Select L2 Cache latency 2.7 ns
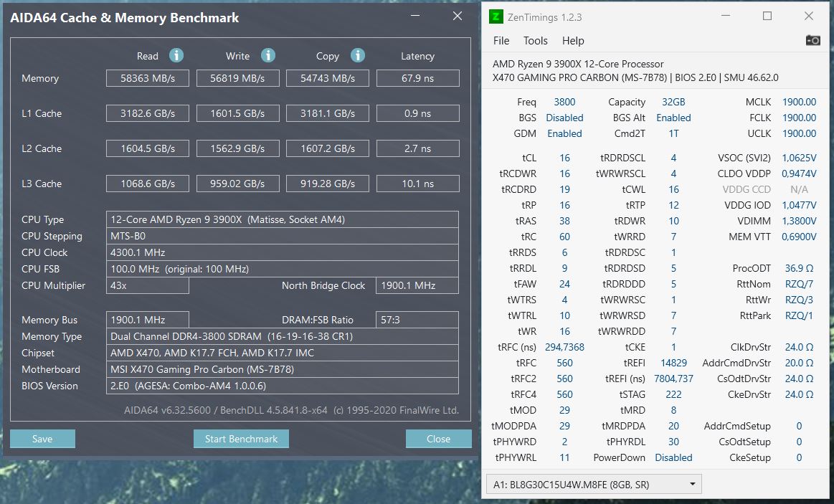Image resolution: width=834 pixels, height=504 pixels. click(417, 148)
